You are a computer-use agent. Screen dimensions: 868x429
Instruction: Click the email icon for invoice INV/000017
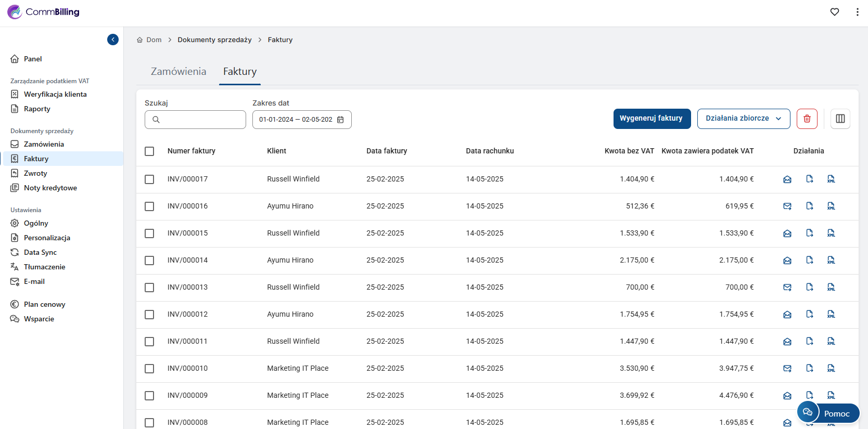tap(787, 179)
